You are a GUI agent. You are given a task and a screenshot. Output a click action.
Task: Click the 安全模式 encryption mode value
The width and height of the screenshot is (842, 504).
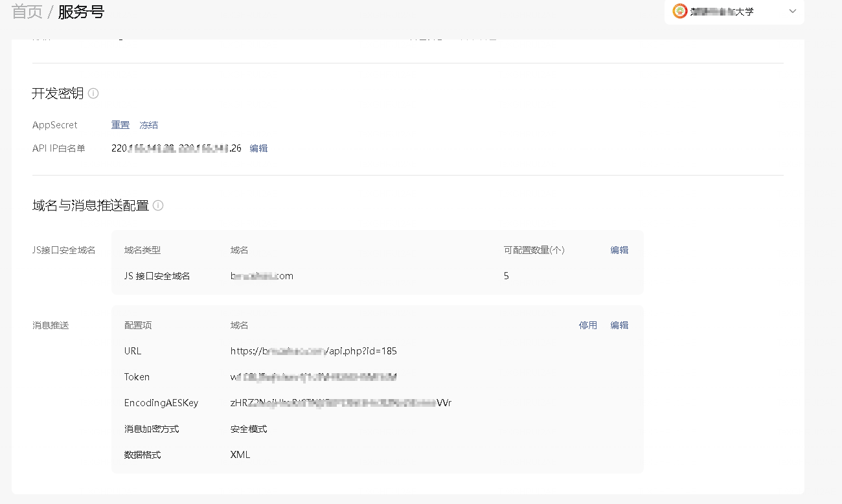(249, 429)
